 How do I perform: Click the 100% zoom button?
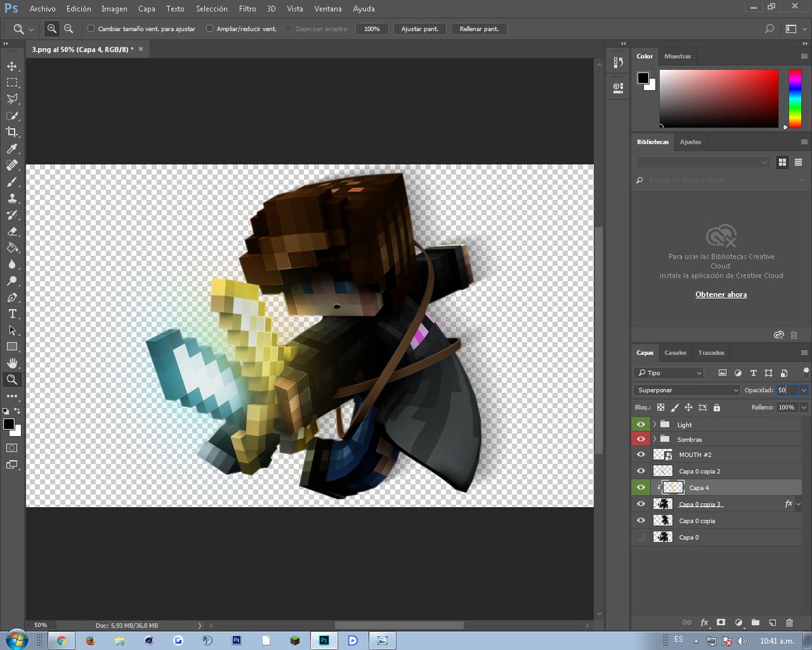click(x=371, y=29)
